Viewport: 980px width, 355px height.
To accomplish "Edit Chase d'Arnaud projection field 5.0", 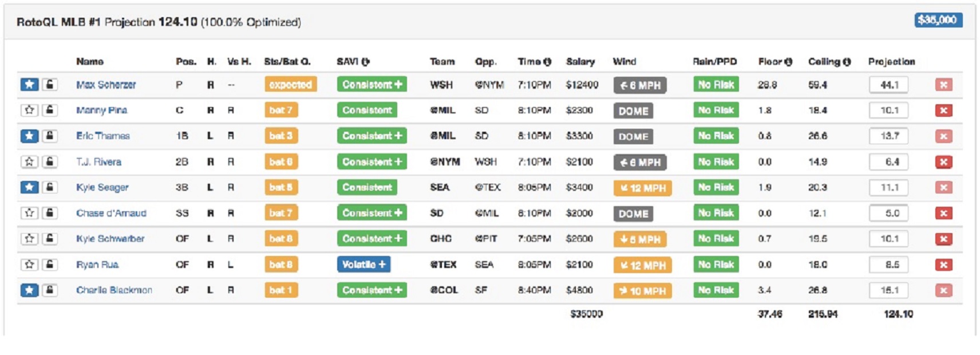I will 888,214.
